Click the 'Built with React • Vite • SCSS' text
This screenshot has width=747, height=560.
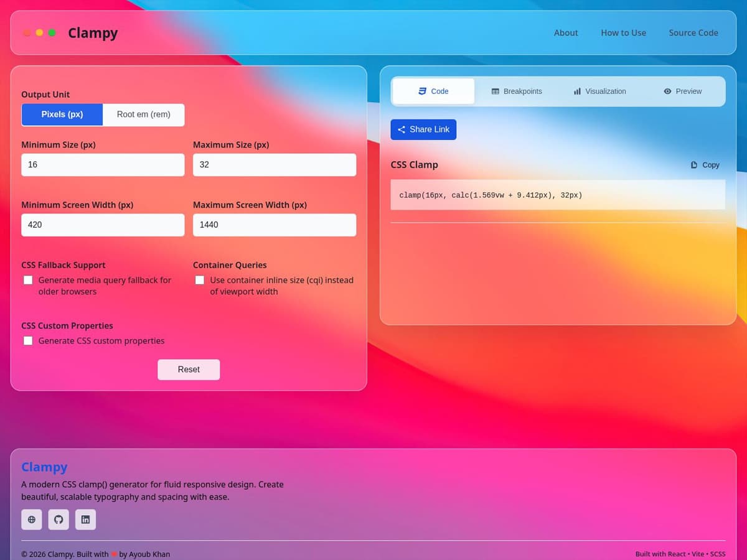tap(680, 554)
